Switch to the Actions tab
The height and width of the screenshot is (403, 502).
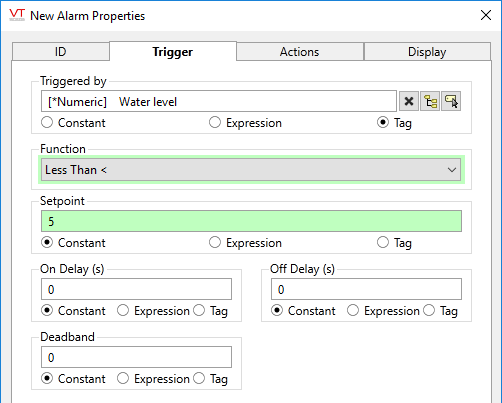point(300,52)
